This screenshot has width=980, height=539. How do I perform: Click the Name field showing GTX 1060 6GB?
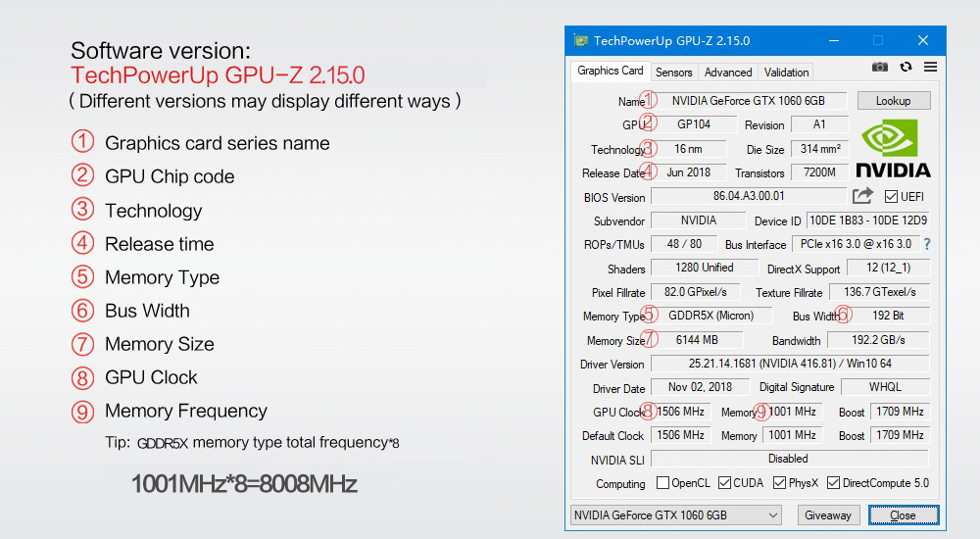(749, 101)
